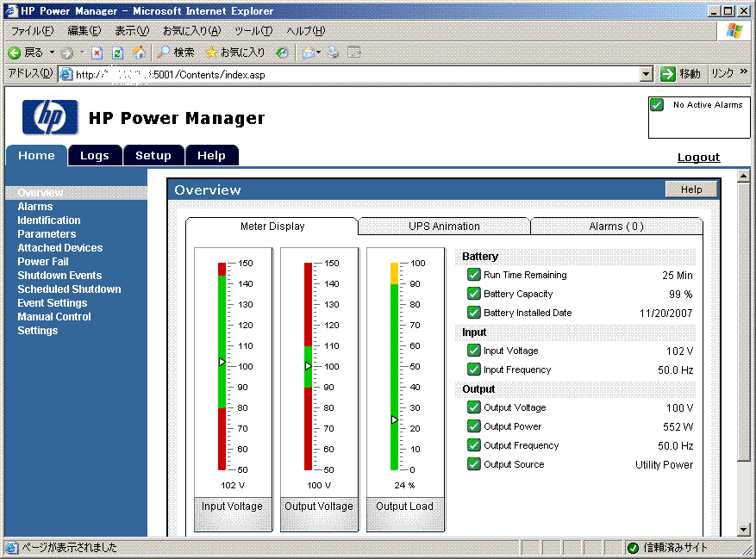This screenshot has height=559, width=756.
Task: Click the Run Time Remaining status check
Action: tap(473, 275)
